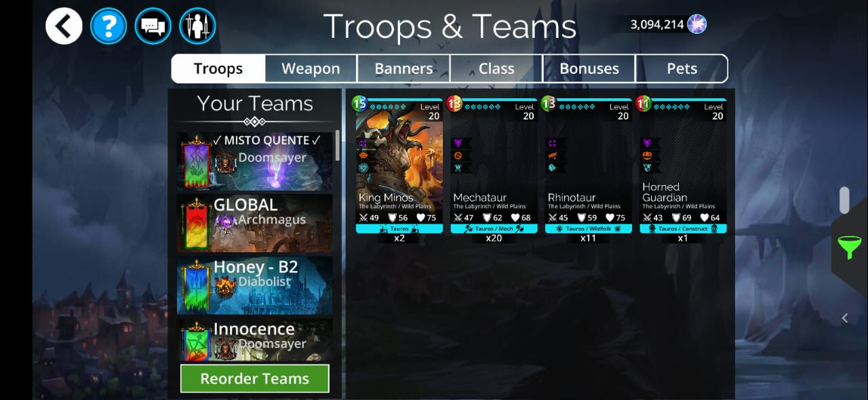The height and width of the screenshot is (400, 868).
Task: Open the Class tab
Action: click(x=496, y=68)
